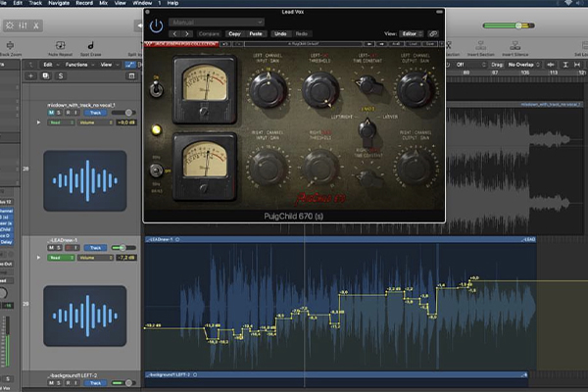
Task: Open the Drag No Overlap dropdown
Action: pyautogui.click(x=523, y=65)
